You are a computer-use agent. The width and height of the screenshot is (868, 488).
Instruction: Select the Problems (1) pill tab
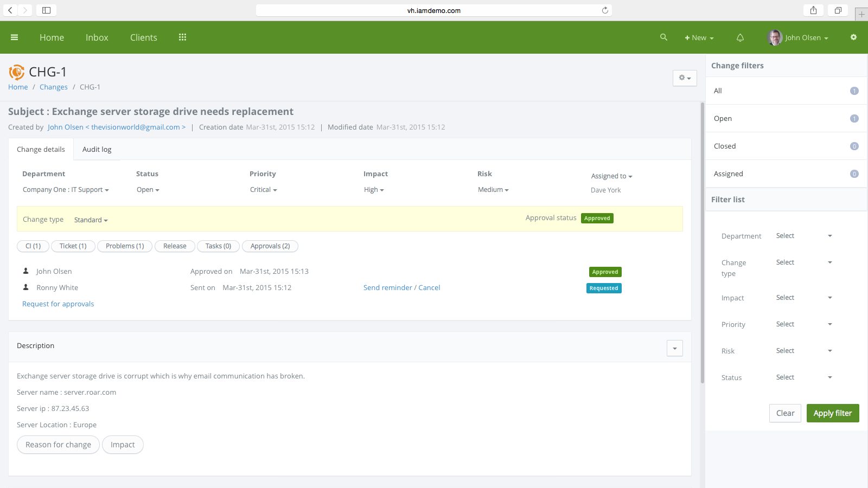tap(125, 246)
